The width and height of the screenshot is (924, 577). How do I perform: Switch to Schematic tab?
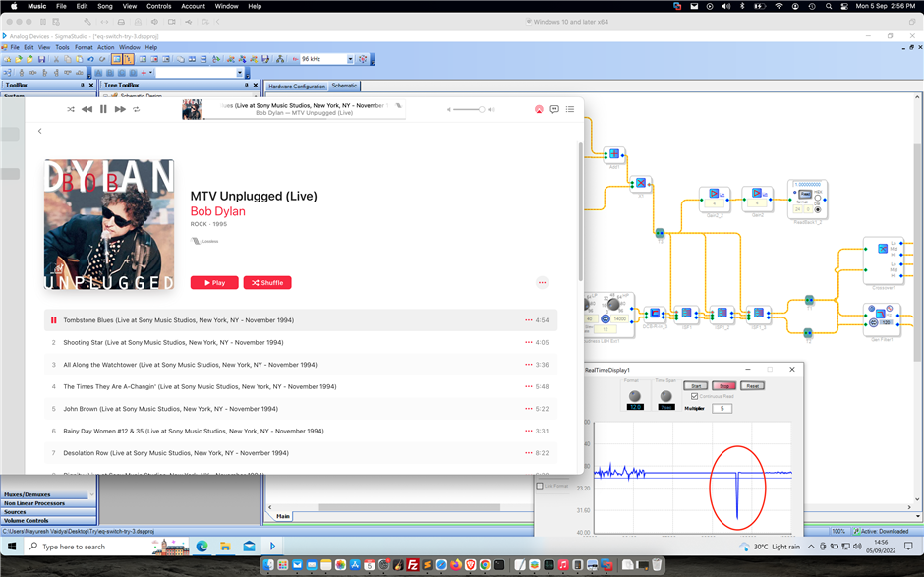[344, 86]
